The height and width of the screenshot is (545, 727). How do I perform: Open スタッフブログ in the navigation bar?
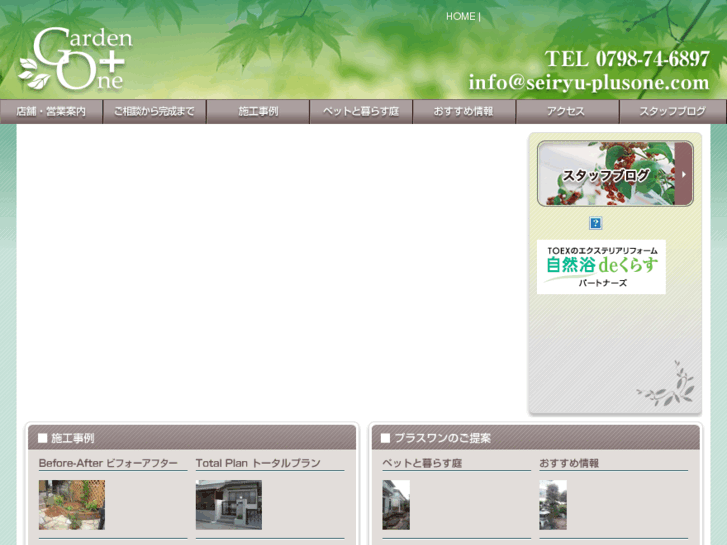673,111
